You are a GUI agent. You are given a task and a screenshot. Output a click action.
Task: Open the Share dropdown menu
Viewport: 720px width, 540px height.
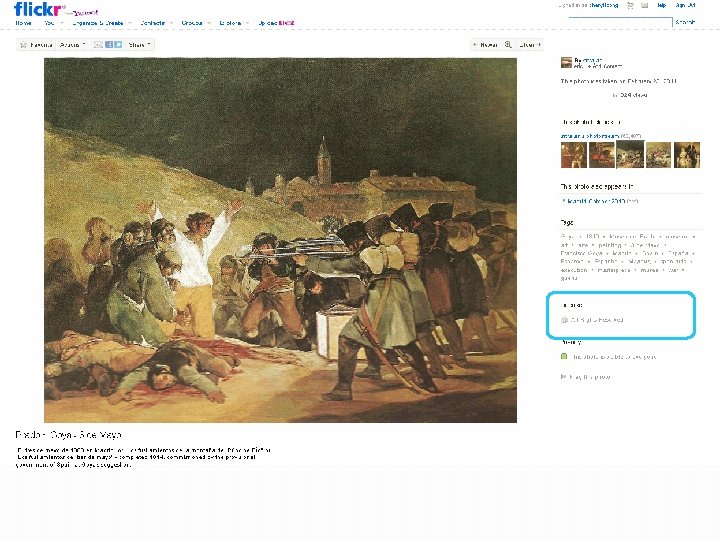click(x=139, y=45)
